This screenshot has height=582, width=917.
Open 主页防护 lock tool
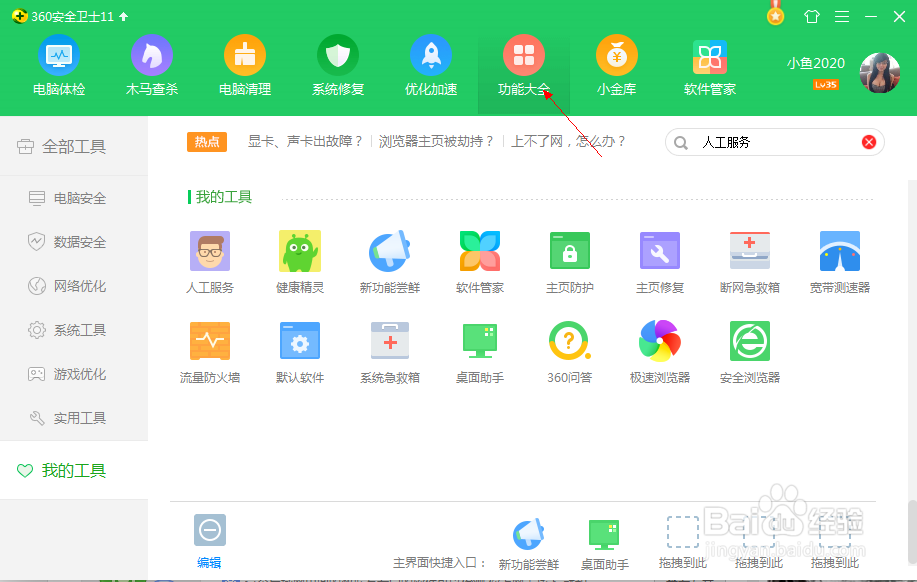coord(570,262)
